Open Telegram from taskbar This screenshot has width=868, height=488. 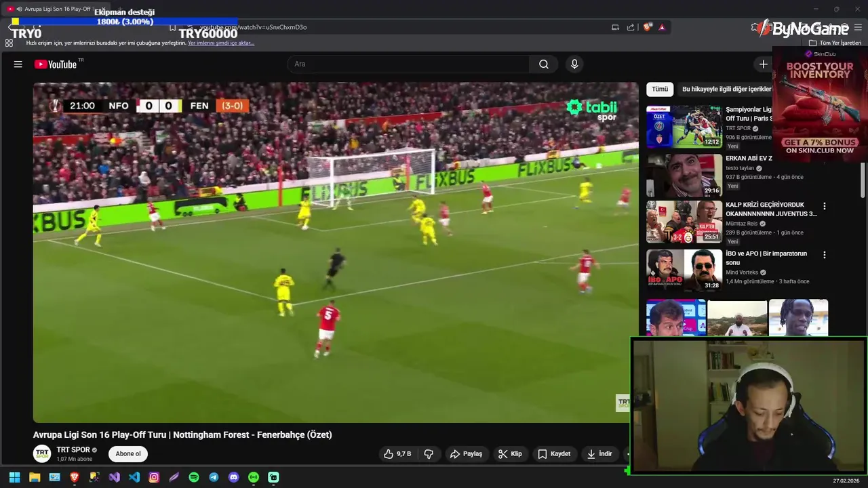pos(214,477)
